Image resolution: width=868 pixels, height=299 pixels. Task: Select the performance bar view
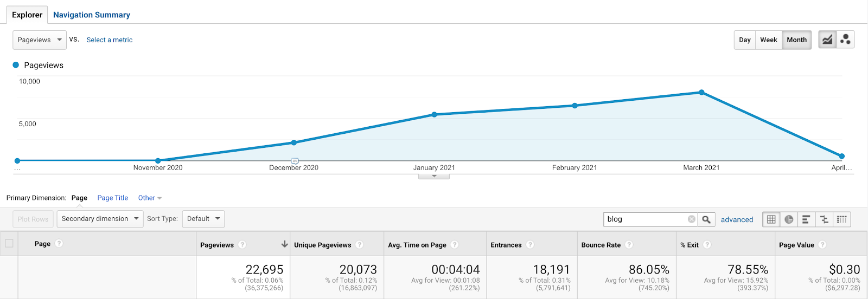pyautogui.click(x=806, y=219)
